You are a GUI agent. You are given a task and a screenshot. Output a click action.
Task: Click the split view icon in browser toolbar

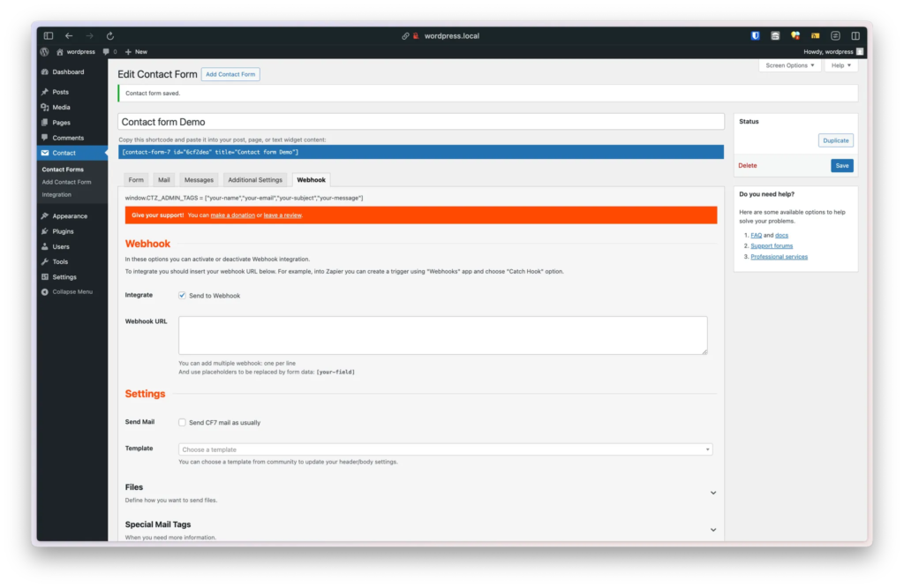pyautogui.click(x=855, y=35)
